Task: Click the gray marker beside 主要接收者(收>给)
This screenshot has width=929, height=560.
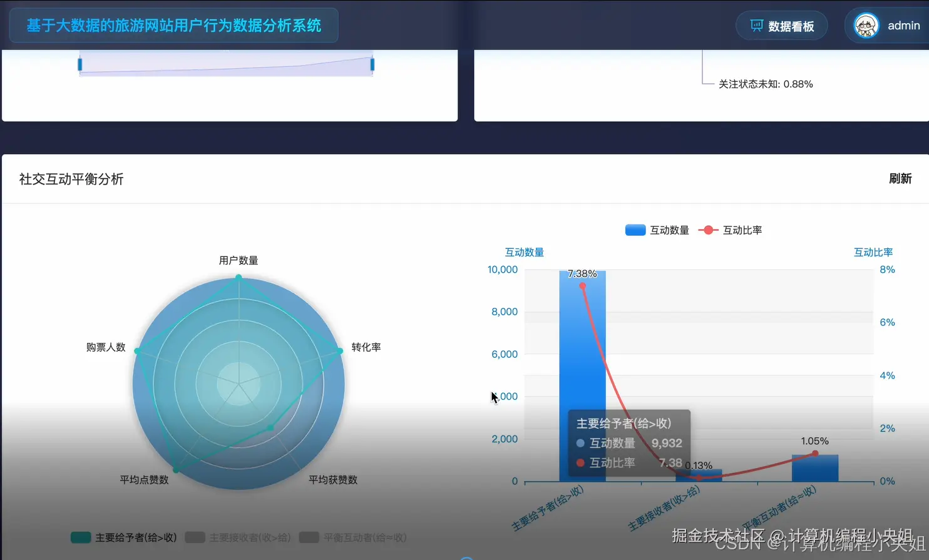Action: coord(194,537)
